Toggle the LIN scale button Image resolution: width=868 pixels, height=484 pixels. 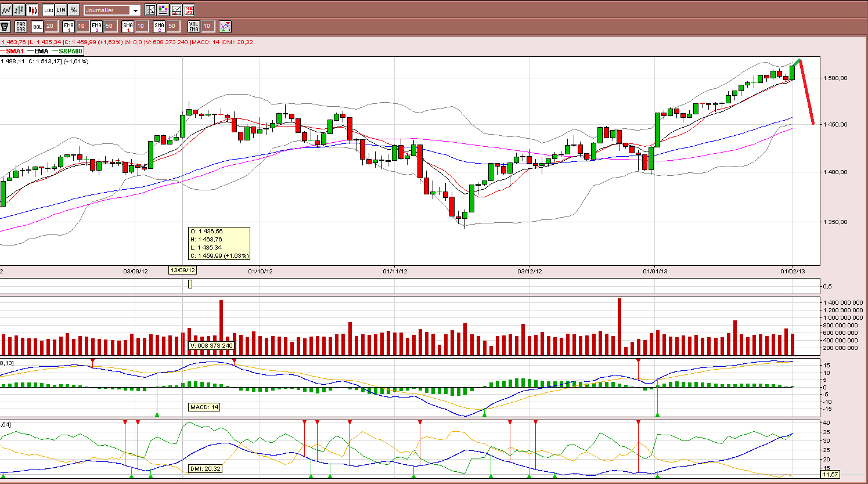click(x=61, y=10)
